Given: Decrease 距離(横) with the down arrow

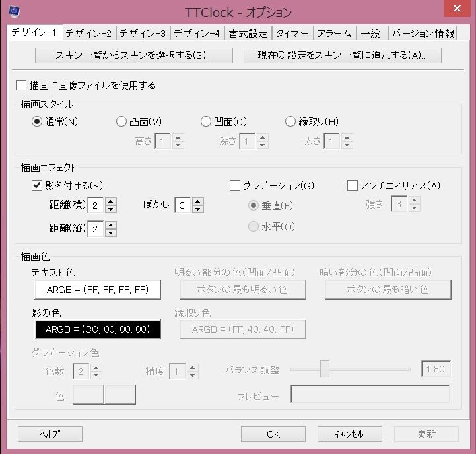Looking at the screenshot, I should 111,209.
